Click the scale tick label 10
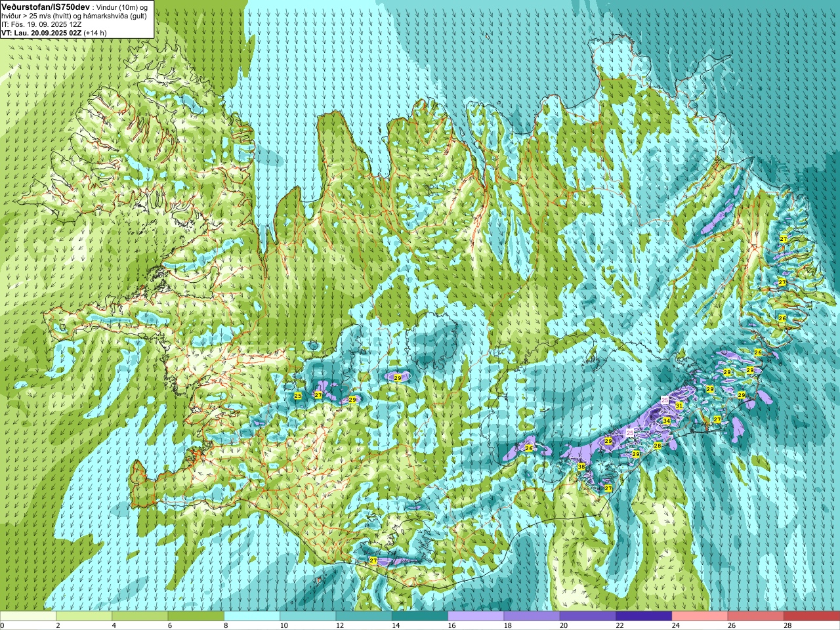 point(284,625)
